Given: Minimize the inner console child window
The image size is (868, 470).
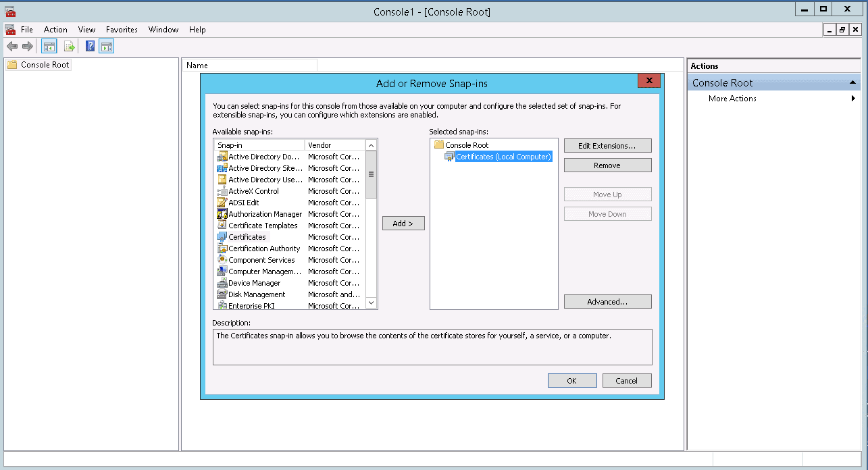Looking at the screenshot, I should pos(829,30).
